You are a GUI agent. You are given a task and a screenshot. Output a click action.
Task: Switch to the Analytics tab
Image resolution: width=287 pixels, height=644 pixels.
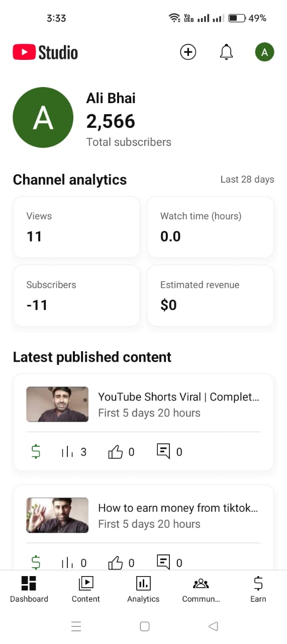143,590
